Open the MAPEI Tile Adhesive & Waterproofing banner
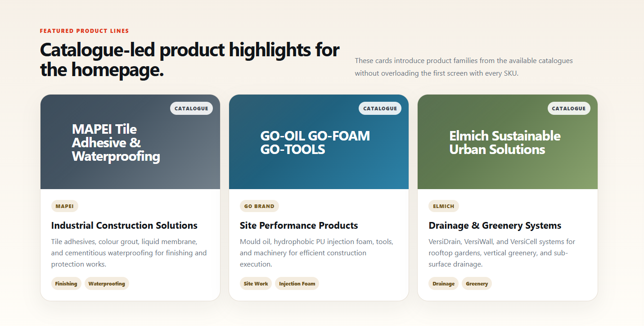The height and width of the screenshot is (326, 644). pyautogui.click(x=130, y=142)
